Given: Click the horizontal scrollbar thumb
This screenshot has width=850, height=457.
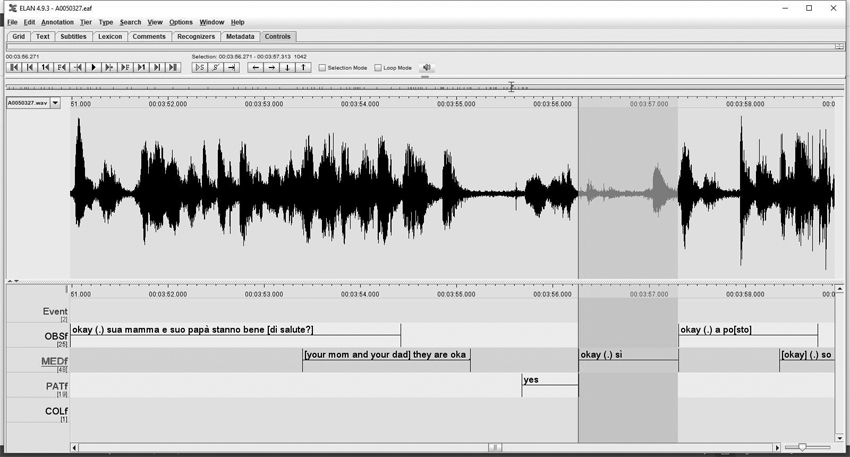Looking at the screenshot, I should [494, 448].
